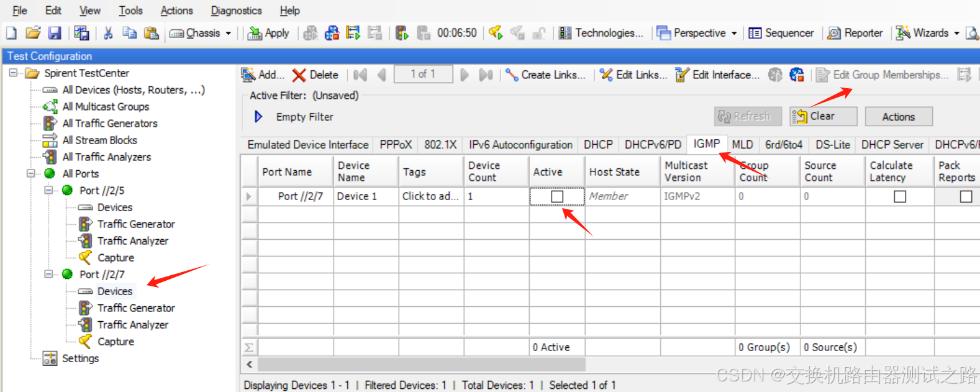The height and width of the screenshot is (392, 980).
Task: Go to next page arrow
Action: pos(465,75)
